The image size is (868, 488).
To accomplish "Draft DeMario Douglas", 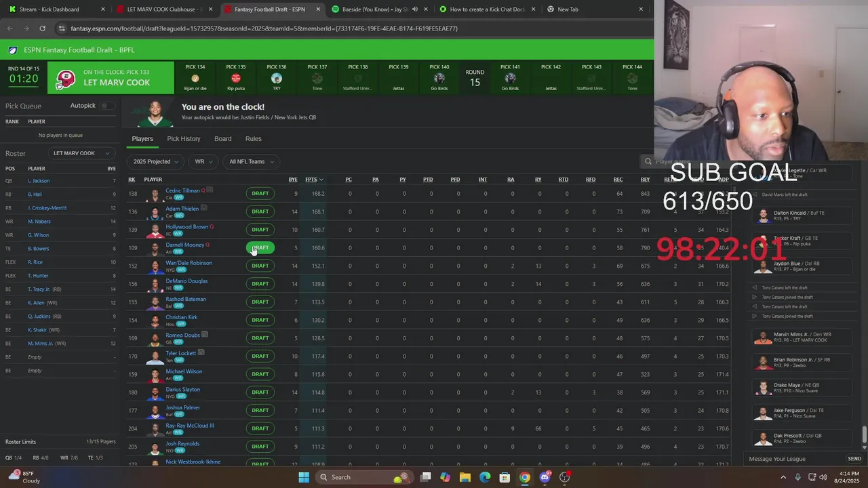I will (260, 284).
